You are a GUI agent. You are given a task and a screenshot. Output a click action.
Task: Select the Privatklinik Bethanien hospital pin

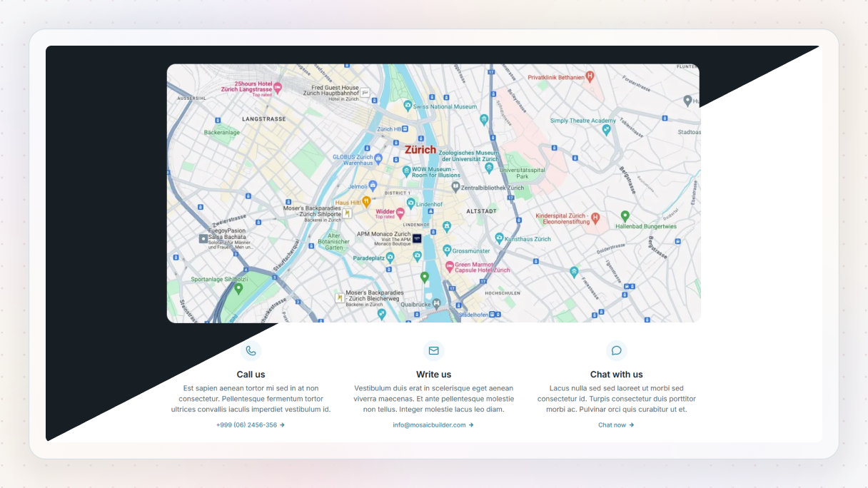(590, 76)
